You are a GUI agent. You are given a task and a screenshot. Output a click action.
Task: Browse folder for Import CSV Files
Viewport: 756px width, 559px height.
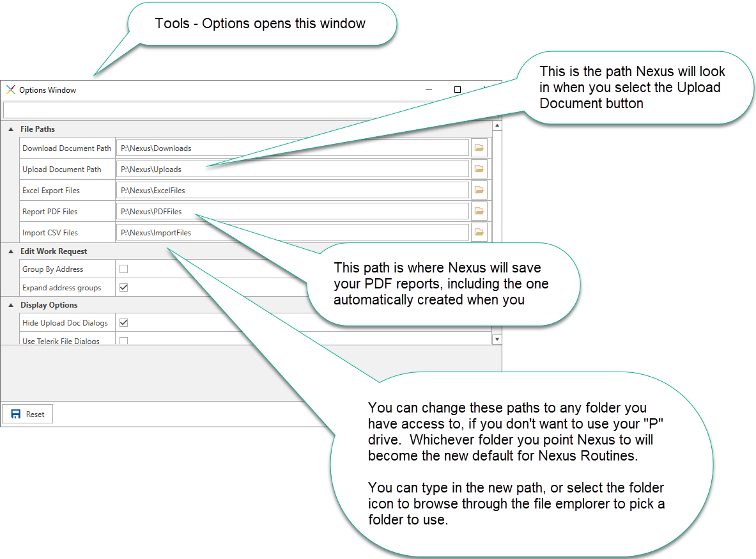479,232
